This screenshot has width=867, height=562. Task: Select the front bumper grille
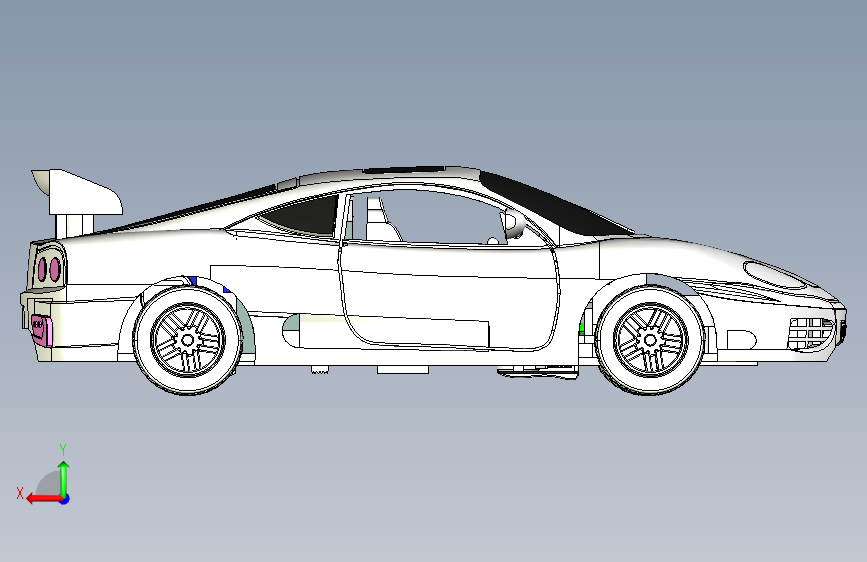(811, 334)
